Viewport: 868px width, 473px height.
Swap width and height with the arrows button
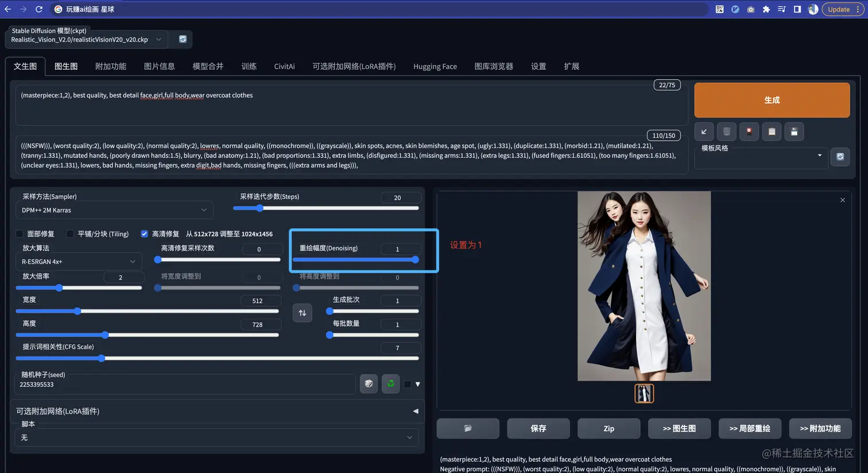click(303, 313)
